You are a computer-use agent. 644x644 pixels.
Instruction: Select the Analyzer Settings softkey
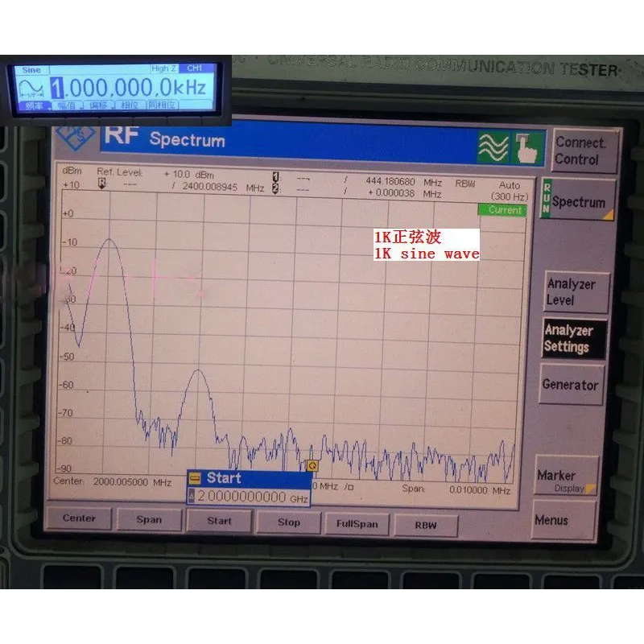573,339
